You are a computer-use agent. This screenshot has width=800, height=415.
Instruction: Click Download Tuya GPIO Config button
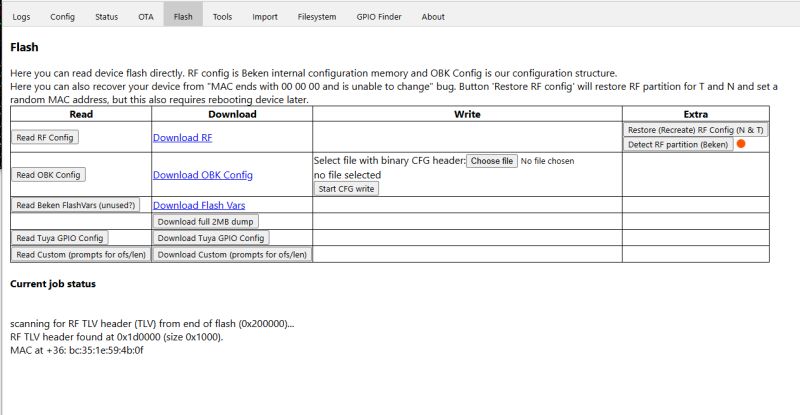(x=211, y=238)
